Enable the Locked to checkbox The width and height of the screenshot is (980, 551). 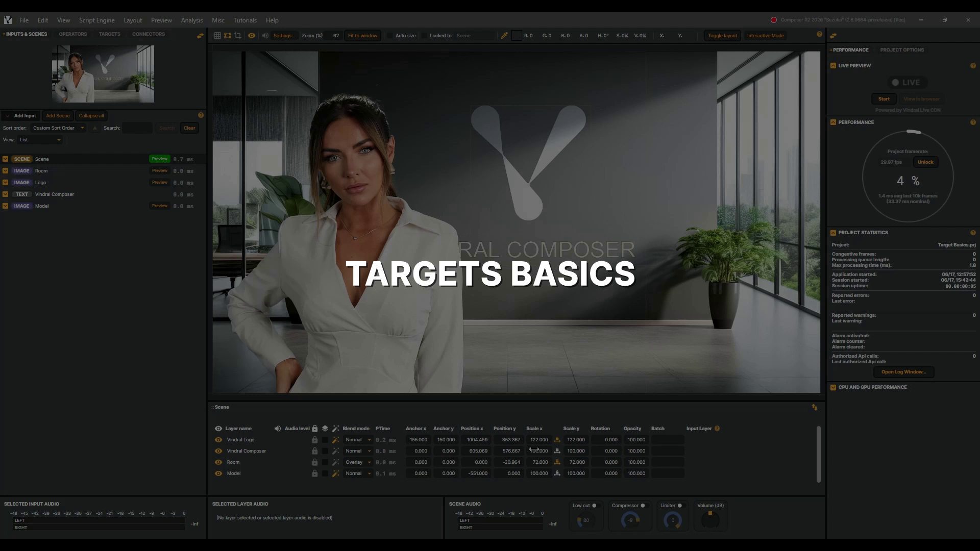424,36
